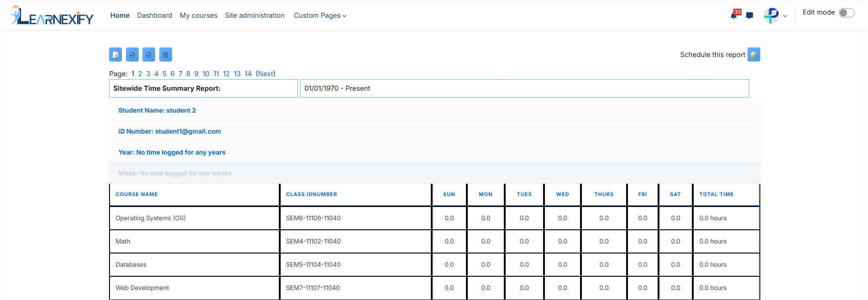Click the (Next) pagination link
The width and height of the screenshot is (868, 300).
266,74
